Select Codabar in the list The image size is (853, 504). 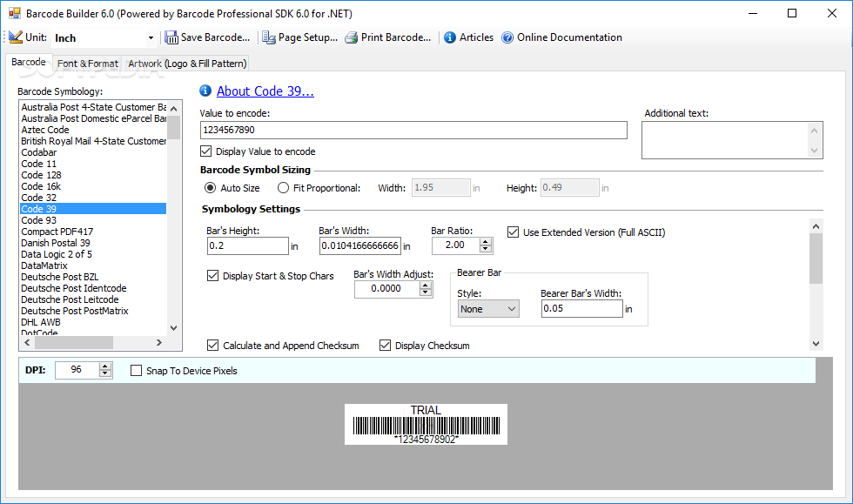[x=38, y=152]
